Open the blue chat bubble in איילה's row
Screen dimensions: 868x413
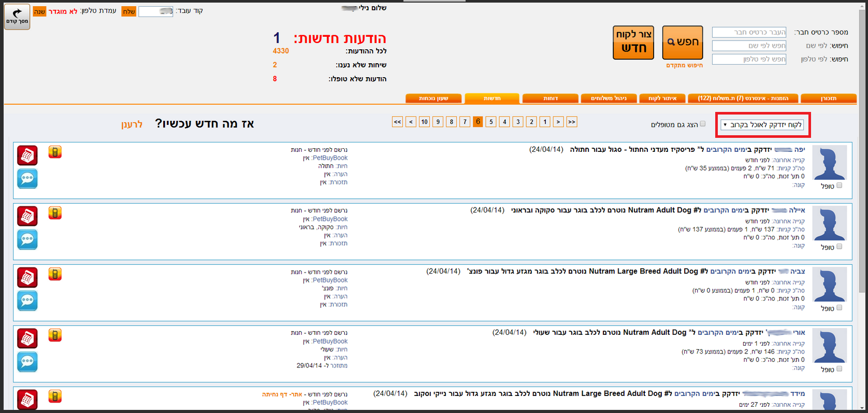click(x=27, y=239)
